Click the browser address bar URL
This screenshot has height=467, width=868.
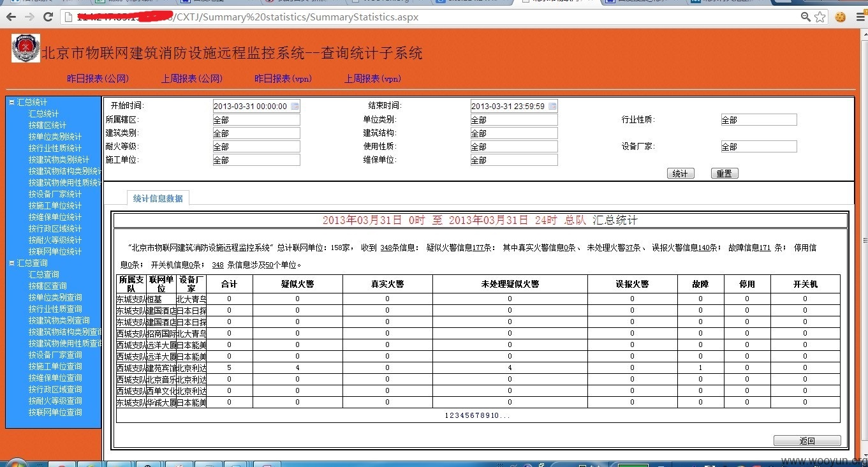pyautogui.click(x=246, y=17)
